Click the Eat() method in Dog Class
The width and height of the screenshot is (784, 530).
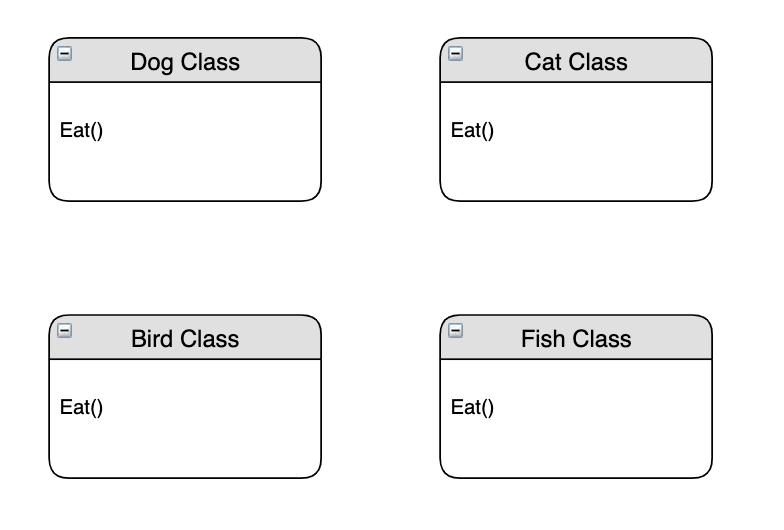(x=82, y=130)
